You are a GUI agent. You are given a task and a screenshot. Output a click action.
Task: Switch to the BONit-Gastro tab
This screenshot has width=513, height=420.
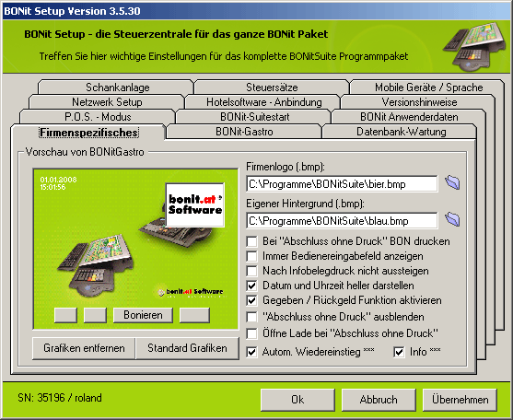(244, 132)
